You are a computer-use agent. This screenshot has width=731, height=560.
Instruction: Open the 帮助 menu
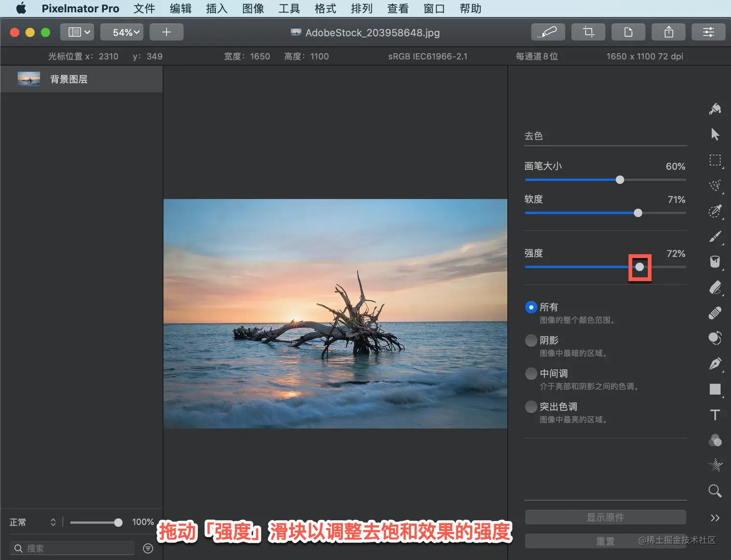coord(470,8)
